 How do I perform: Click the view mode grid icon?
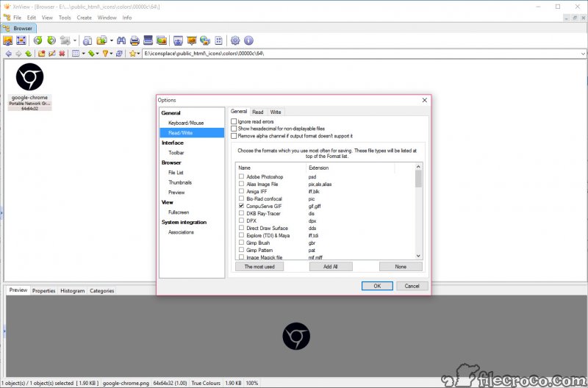tap(76, 54)
